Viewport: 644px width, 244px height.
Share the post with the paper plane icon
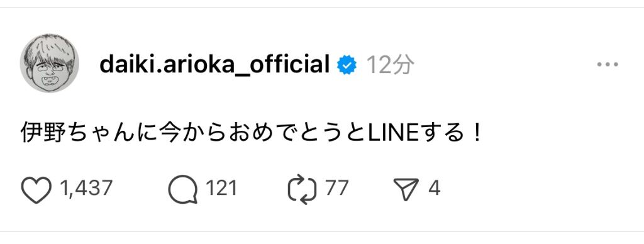click(x=406, y=189)
